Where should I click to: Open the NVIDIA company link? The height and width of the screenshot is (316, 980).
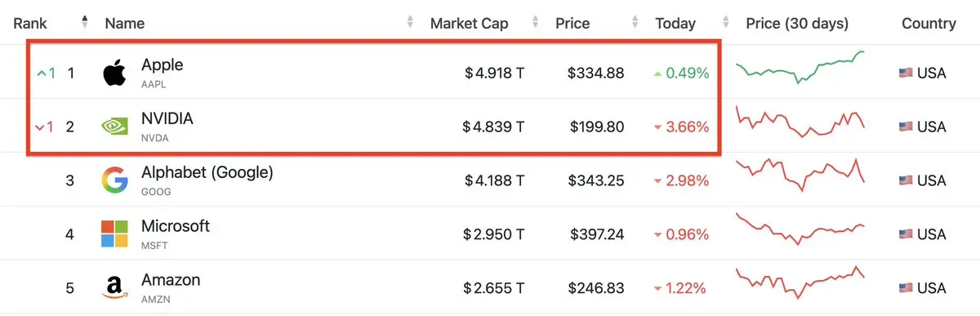coord(167,118)
